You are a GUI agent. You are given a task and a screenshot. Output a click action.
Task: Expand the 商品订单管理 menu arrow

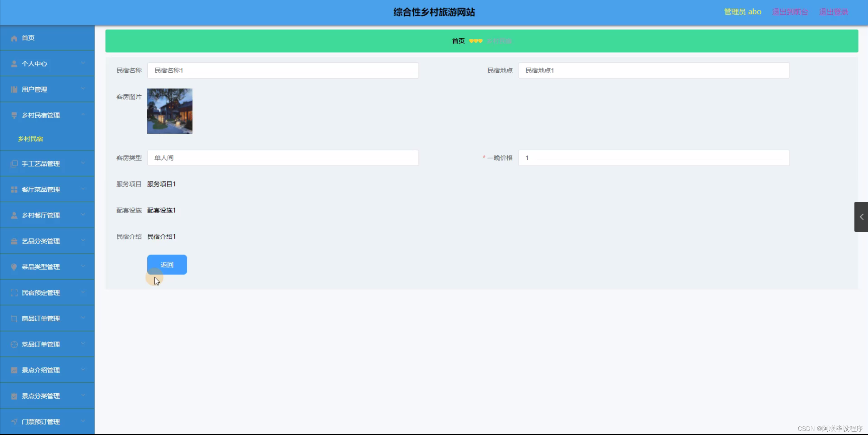83,318
